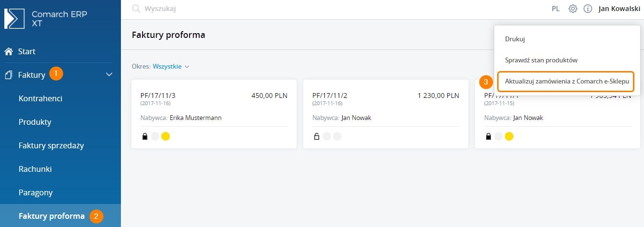Click the search magnifier icon
The height and width of the screenshot is (227, 644).
point(136,9)
